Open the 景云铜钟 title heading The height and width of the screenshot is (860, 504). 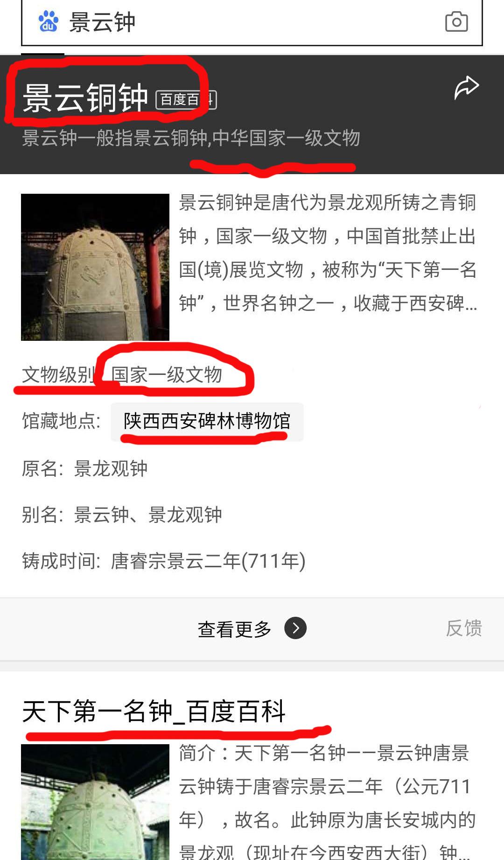tap(85, 98)
